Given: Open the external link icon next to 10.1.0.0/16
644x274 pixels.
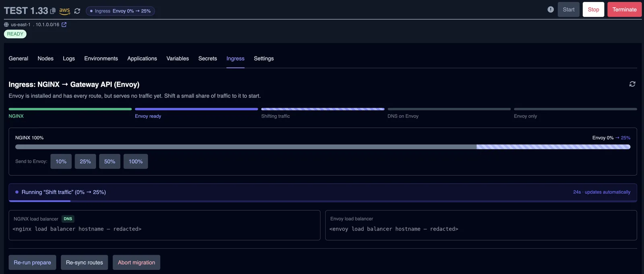Looking at the screenshot, I should pyautogui.click(x=64, y=25).
